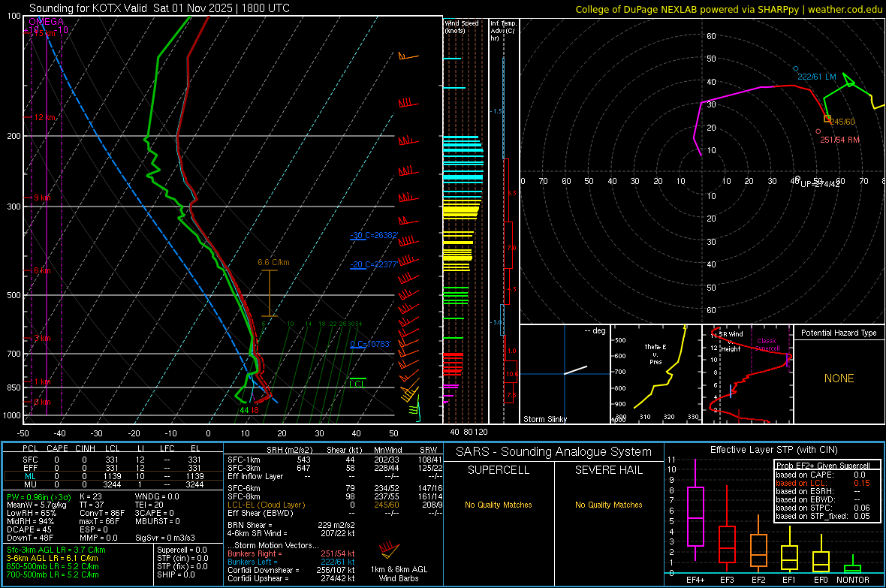The image size is (886, 588).
Task: Click the 'SigSvr = 0 m3/s3' value
Action: tap(165, 538)
